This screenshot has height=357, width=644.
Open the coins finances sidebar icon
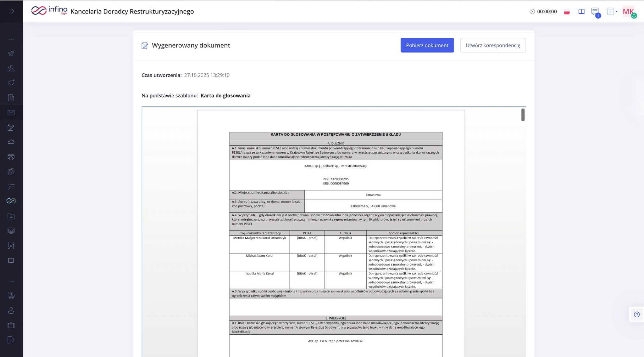tap(11, 172)
